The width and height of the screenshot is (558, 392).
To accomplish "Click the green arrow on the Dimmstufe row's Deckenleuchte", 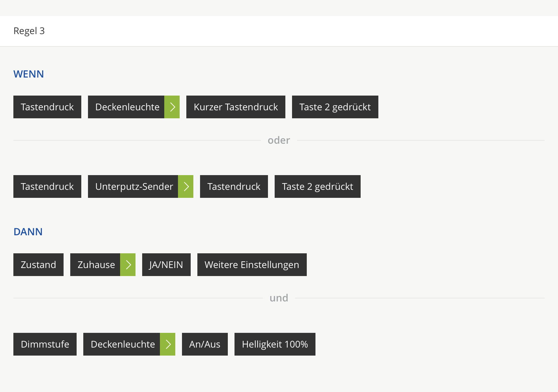I will click(x=168, y=344).
